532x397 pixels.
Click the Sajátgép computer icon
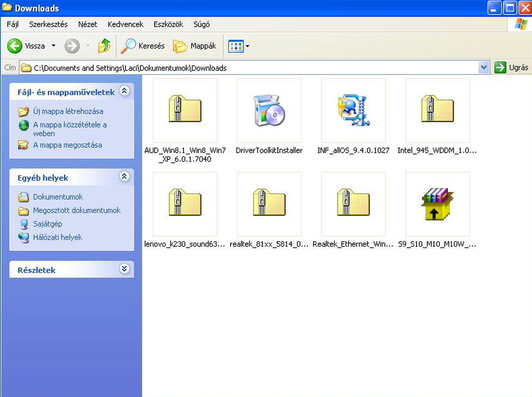[24, 224]
